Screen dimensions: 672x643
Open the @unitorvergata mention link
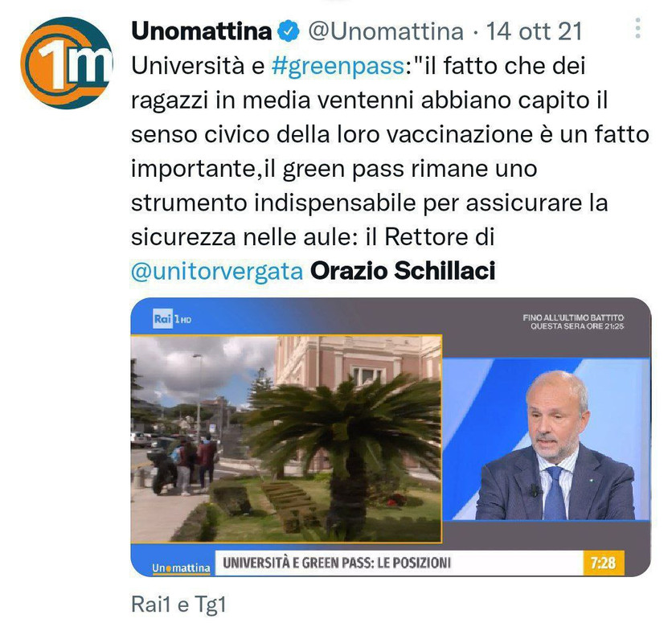217,272
